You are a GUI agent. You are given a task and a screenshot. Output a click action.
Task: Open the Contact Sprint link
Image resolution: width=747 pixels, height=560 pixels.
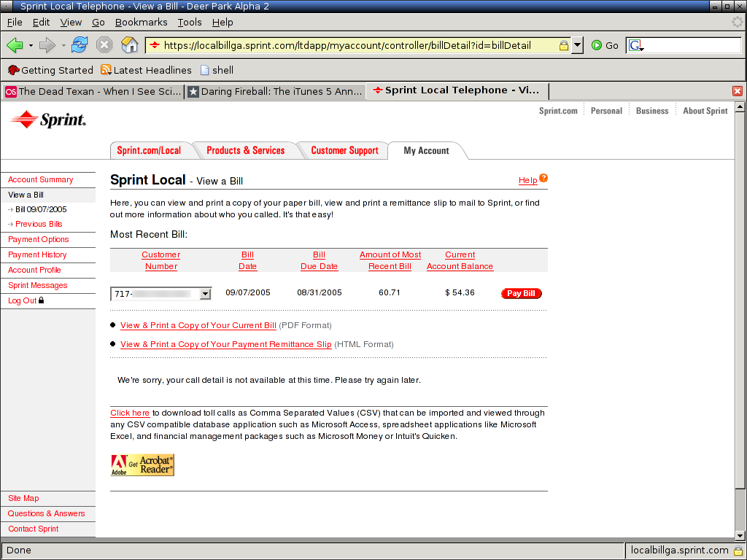34,529
